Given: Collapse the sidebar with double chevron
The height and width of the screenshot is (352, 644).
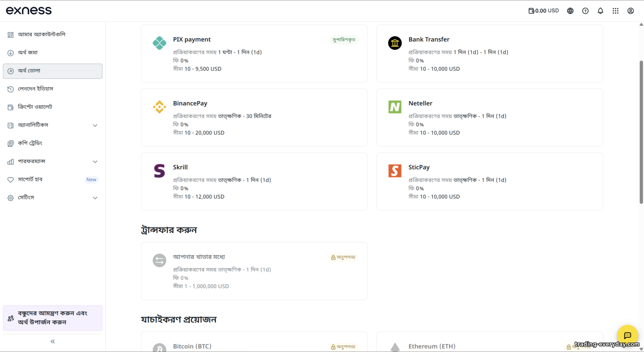Looking at the screenshot, I should click(x=53, y=341).
